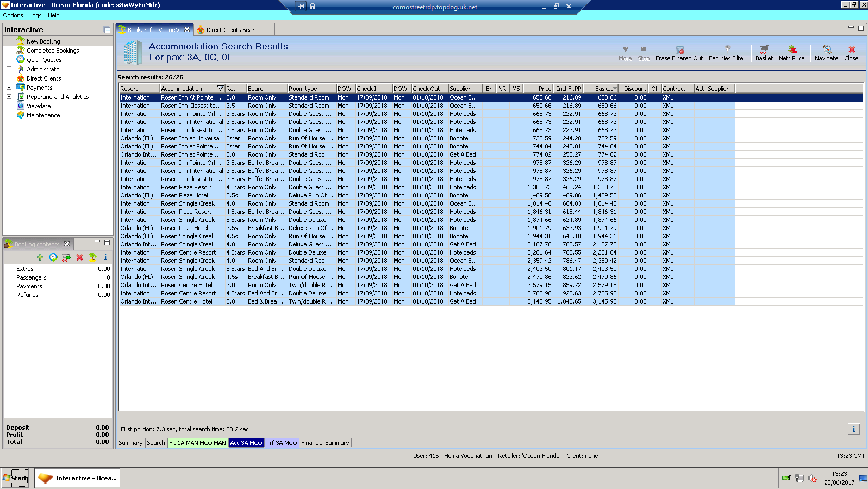
Task: Click the green plus icon in Booking contents
Action: pyautogui.click(x=40, y=257)
